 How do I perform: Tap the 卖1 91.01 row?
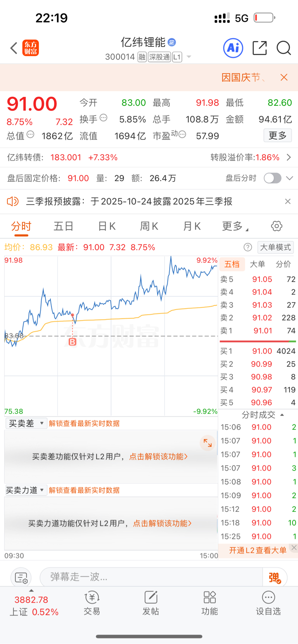pyautogui.click(x=258, y=331)
